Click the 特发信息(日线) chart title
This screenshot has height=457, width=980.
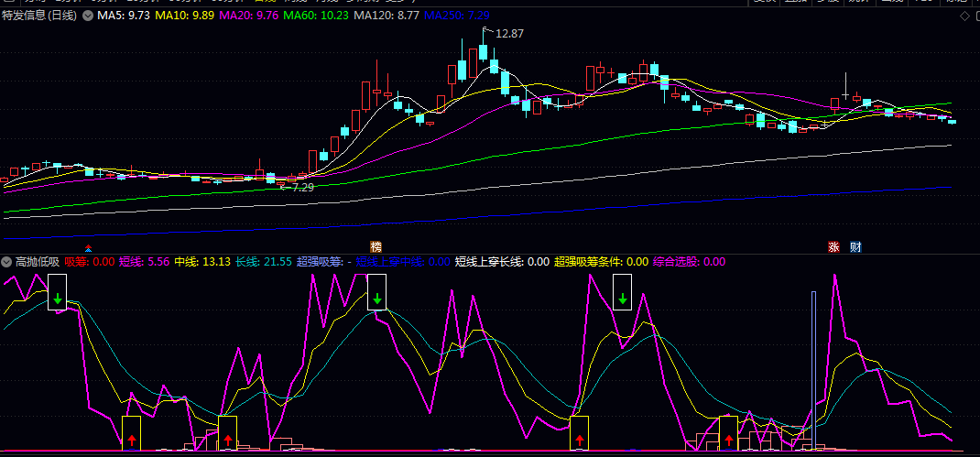(x=39, y=16)
